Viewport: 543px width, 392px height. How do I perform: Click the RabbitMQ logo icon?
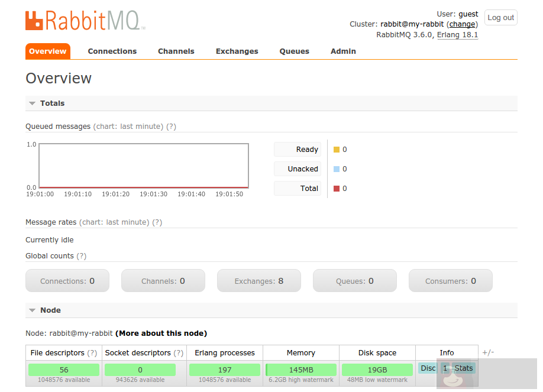pyautogui.click(x=34, y=20)
